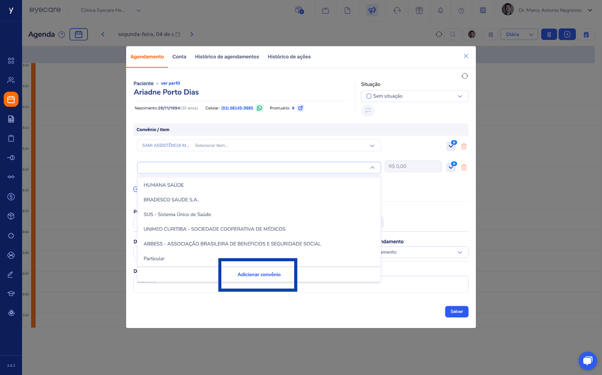
Task: Click the document page icon in top bar
Action: pyautogui.click(x=347, y=10)
